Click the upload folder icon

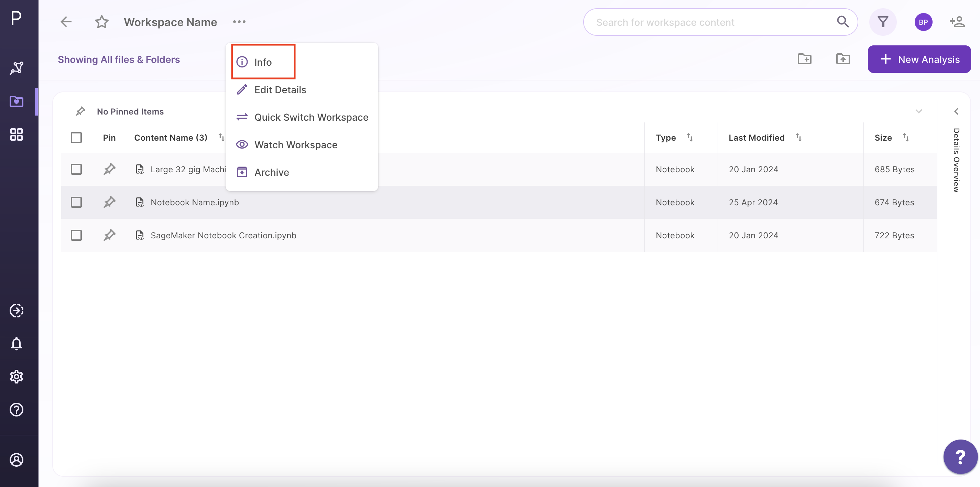click(x=843, y=59)
